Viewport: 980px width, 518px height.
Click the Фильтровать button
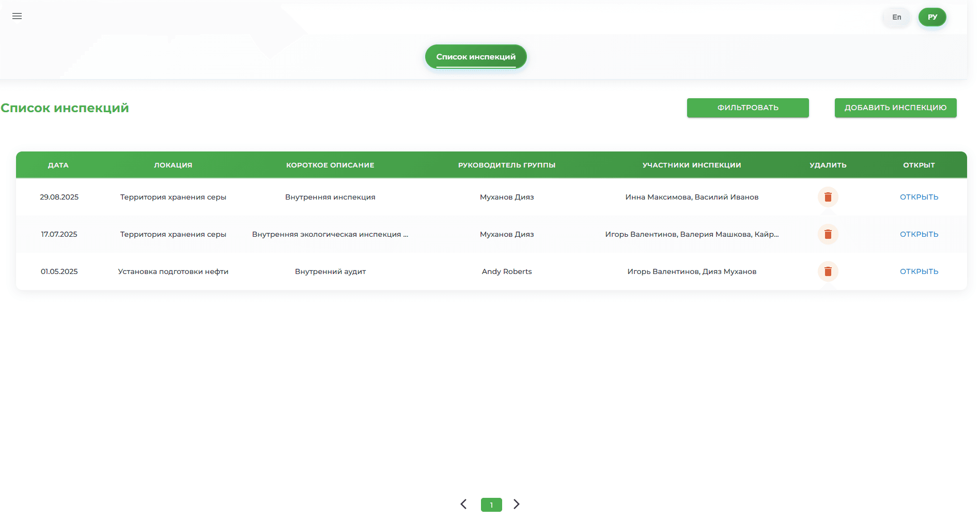click(x=748, y=108)
